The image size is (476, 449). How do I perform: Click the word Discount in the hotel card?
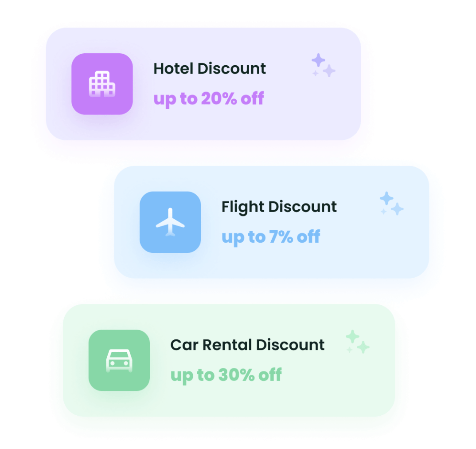coord(232,68)
